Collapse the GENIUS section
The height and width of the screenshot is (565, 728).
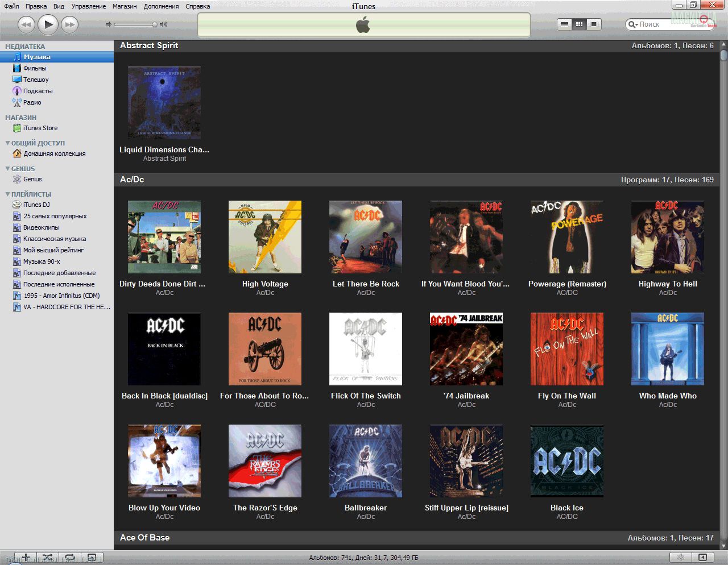coord(7,169)
